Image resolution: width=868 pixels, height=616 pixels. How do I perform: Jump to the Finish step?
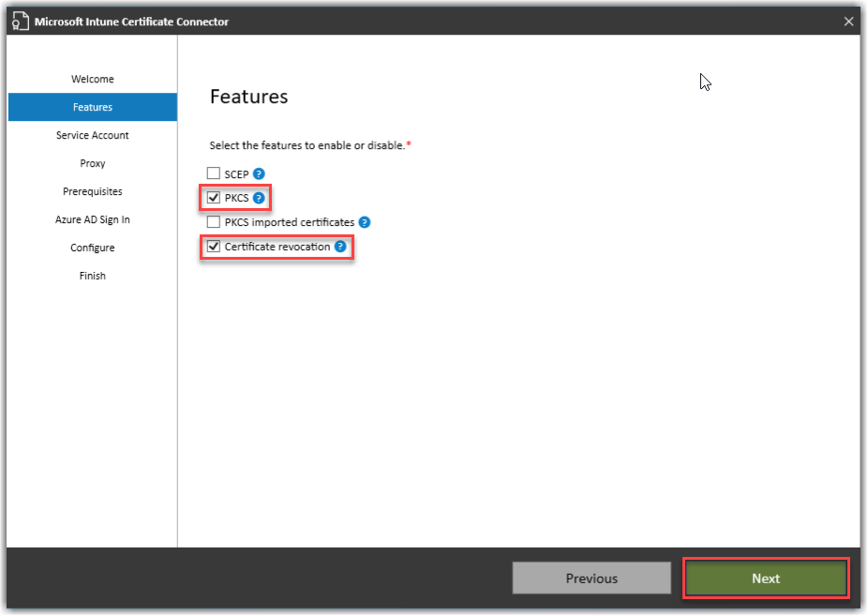(x=93, y=276)
